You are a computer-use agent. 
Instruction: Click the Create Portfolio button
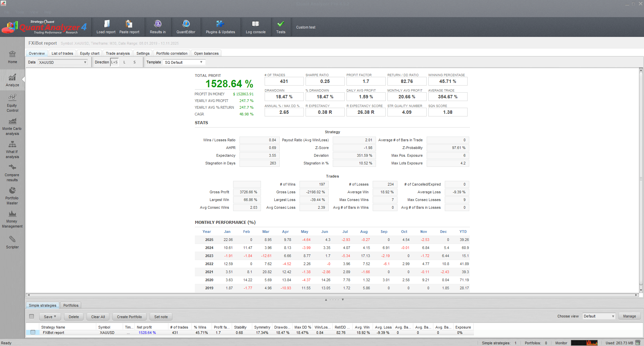click(129, 317)
